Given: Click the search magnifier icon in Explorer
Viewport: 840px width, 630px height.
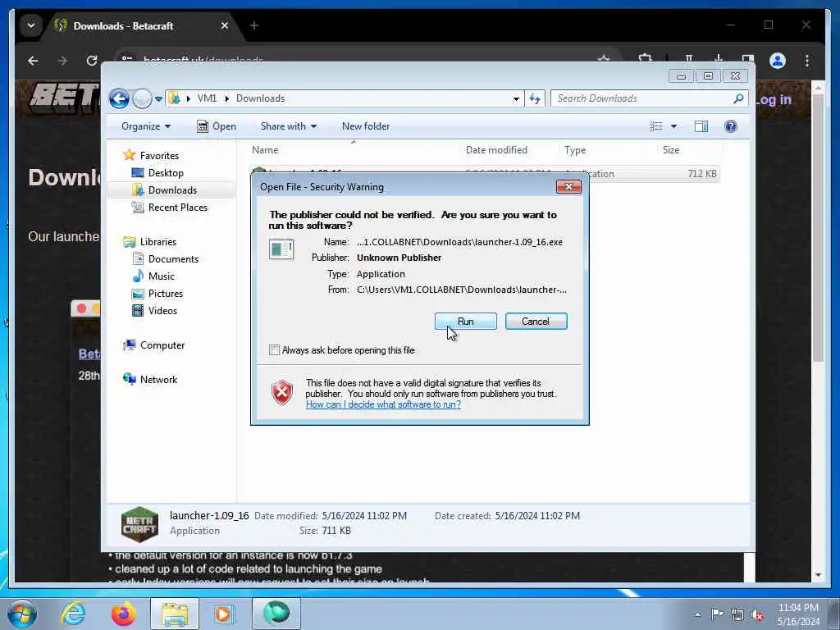Looking at the screenshot, I should pos(739,98).
